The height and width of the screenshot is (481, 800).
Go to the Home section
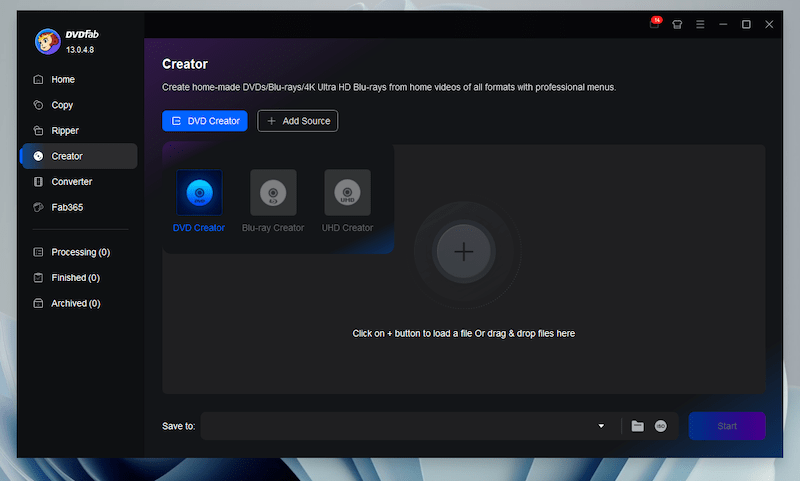click(63, 79)
